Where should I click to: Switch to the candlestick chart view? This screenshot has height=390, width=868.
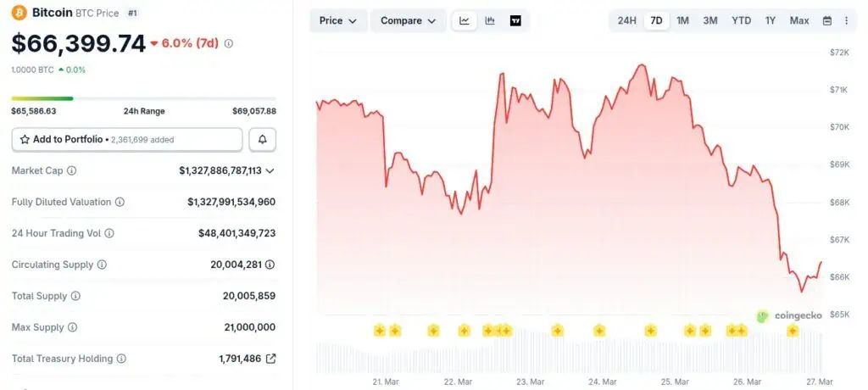click(x=490, y=20)
